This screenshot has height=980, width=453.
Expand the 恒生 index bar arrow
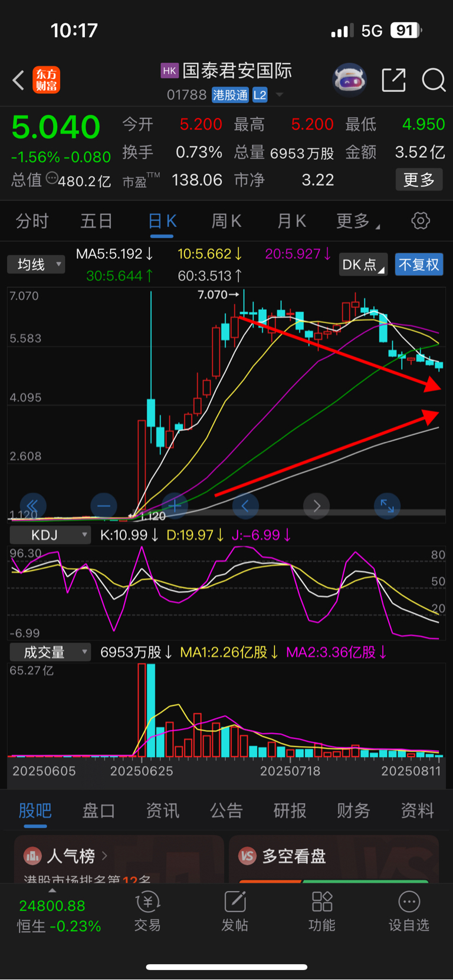coord(52,891)
